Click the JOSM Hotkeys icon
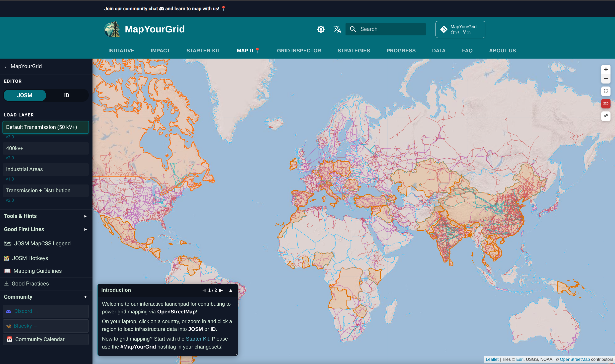 (x=7, y=258)
